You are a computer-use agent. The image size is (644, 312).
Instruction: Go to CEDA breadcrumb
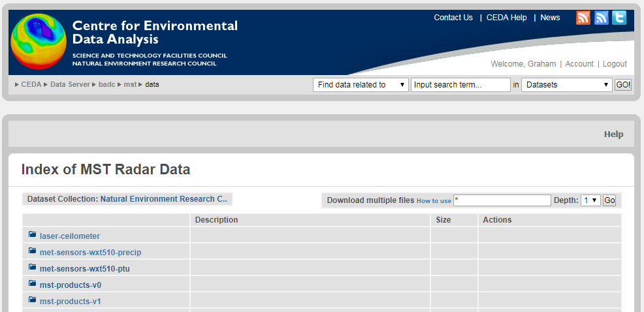31,85
